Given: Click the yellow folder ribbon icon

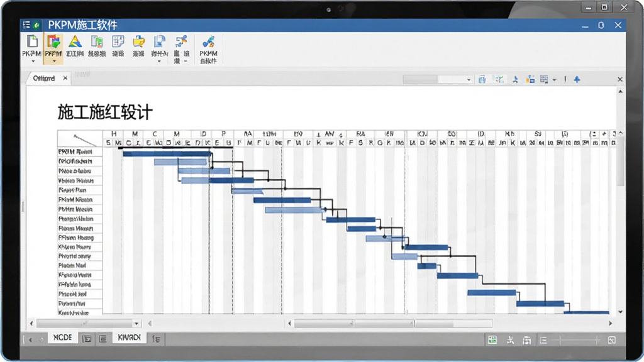Looking at the screenshot, I should point(138,42).
